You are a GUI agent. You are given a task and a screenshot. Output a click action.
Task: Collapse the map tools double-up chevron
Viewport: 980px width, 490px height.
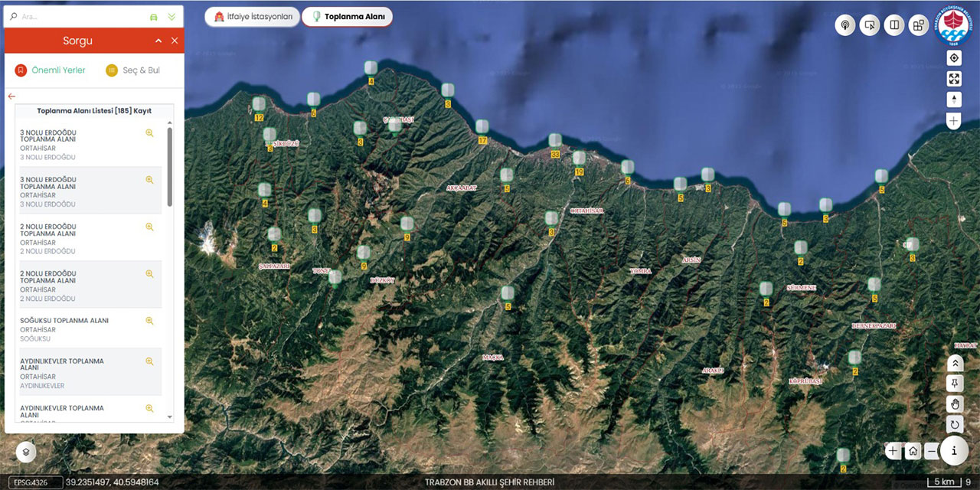click(x=955, y=363)
